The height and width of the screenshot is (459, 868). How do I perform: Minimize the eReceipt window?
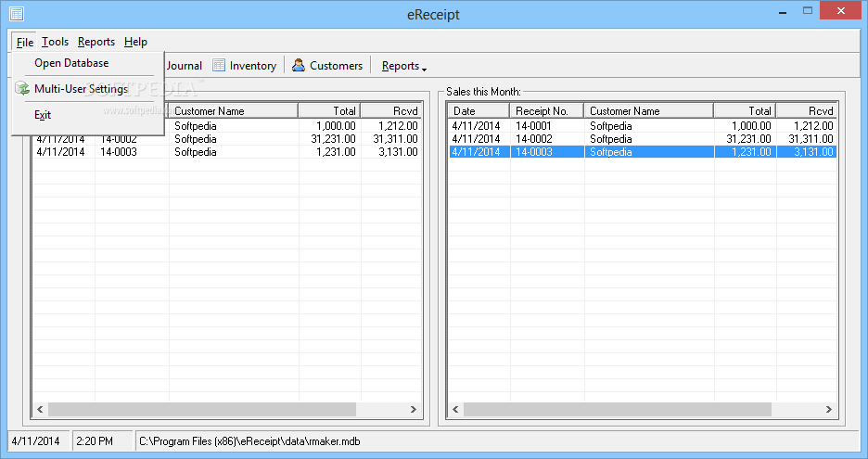pos(783,12)
